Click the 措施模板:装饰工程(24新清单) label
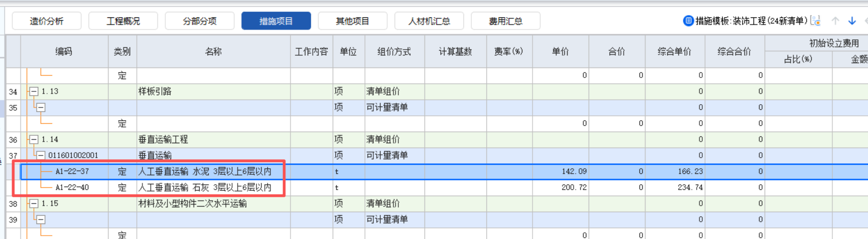The image size is (868, 239). (x=752, y=21)
